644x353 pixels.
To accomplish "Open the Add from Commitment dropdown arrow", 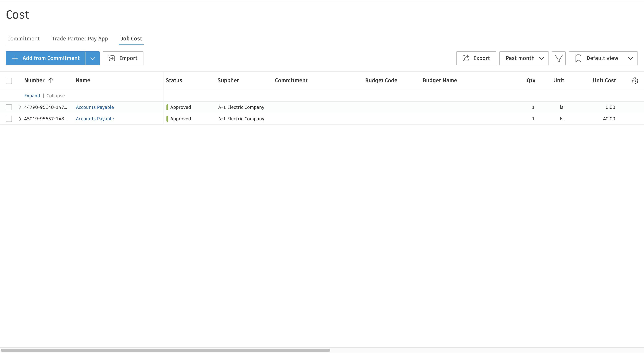I will pyautogui.click(x=93, y=58).
